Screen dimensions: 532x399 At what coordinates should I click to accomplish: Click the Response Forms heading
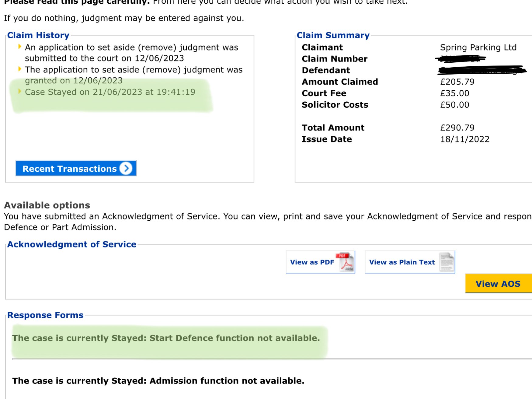(45, 315)
